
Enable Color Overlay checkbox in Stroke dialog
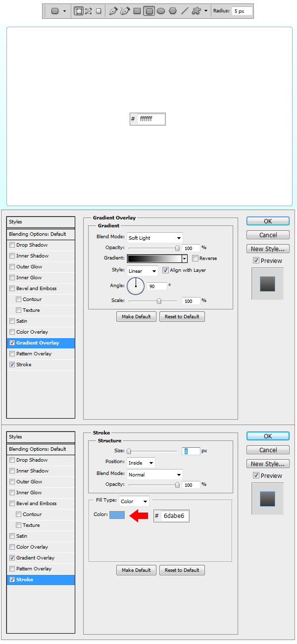[x=12, y=547]
